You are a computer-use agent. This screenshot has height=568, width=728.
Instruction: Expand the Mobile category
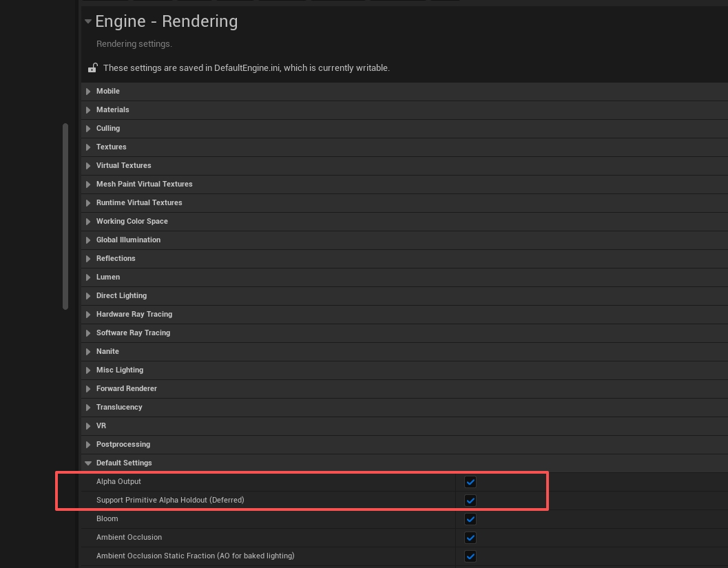88,92
